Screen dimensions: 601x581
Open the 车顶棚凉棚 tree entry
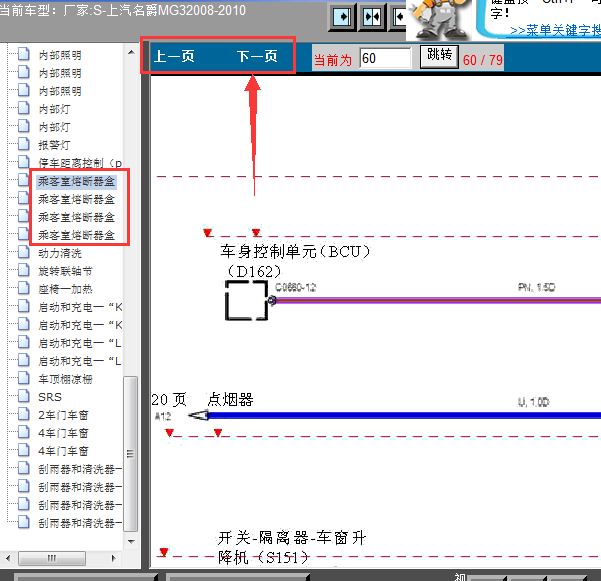(65, 379)
